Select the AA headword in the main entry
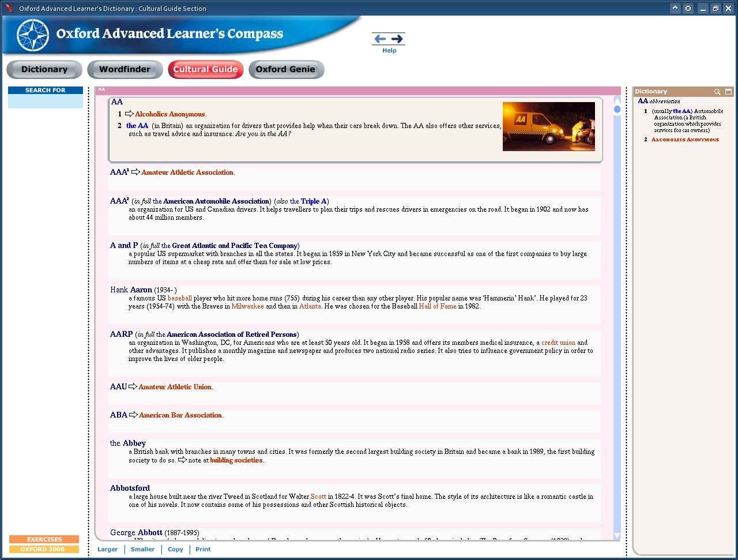Image resolution: width=738 pixels, height=560 pixels. [x=117, y=102]
